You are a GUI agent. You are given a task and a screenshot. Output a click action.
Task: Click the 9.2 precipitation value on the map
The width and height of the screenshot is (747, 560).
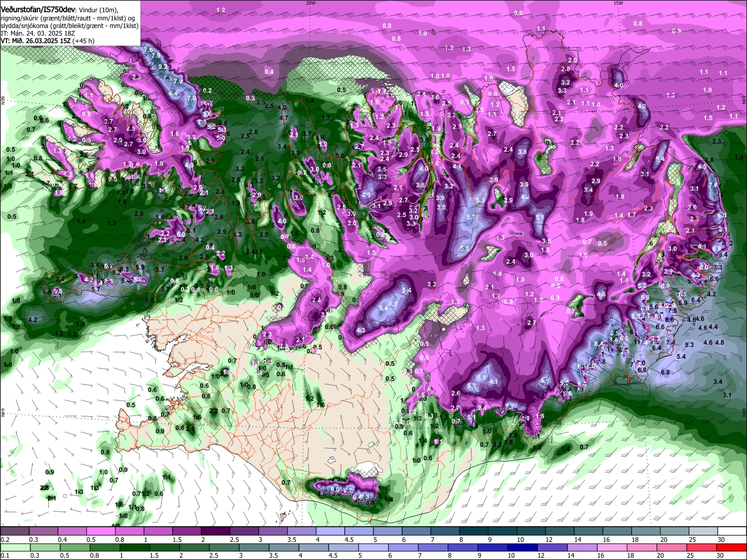[x=162, y=67]
